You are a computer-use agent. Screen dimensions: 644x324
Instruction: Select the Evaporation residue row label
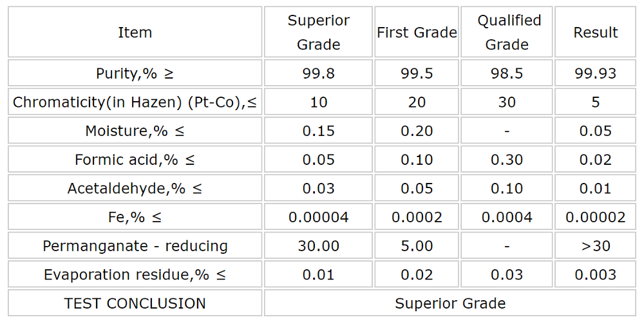(x=135, y=275)
